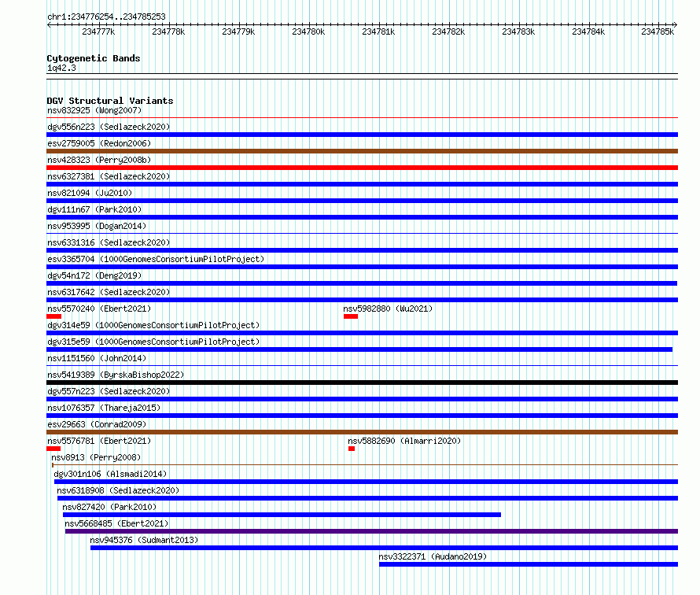The width and height of the screenshot is (700, 595).
Task: Click the 234779k ruler mark
Action: click(x=238, y=31)
